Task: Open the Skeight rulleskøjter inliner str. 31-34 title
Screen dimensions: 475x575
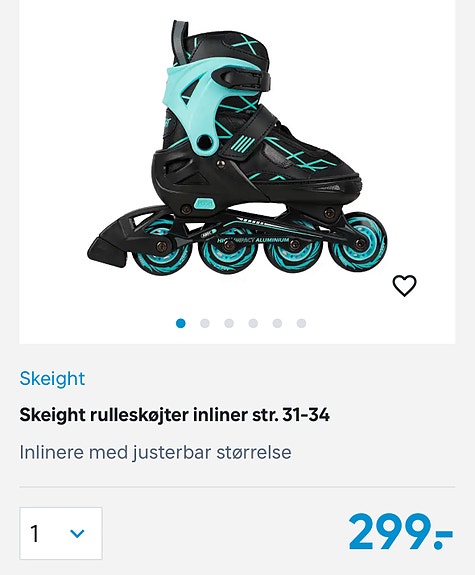Action: [175, 415]
